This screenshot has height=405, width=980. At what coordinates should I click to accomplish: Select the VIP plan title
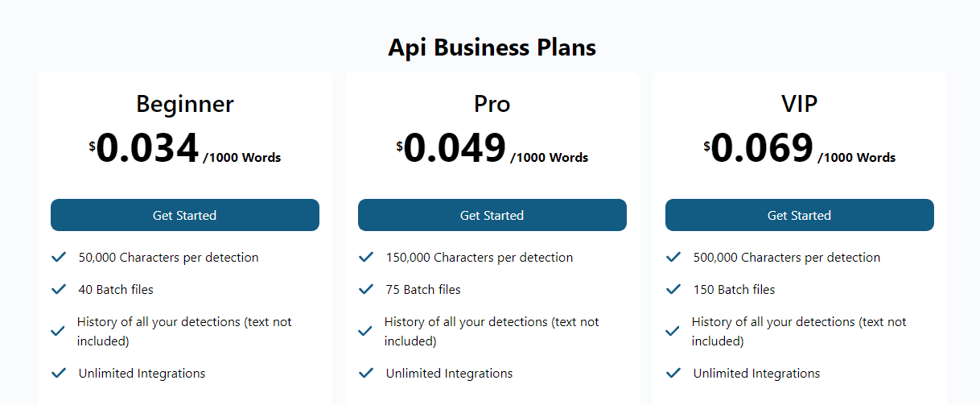800,104
